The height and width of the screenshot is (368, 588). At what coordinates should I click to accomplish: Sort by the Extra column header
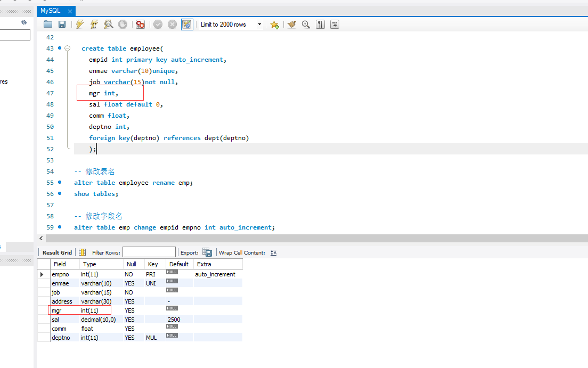pyautogui.click(x=218, y=264)
